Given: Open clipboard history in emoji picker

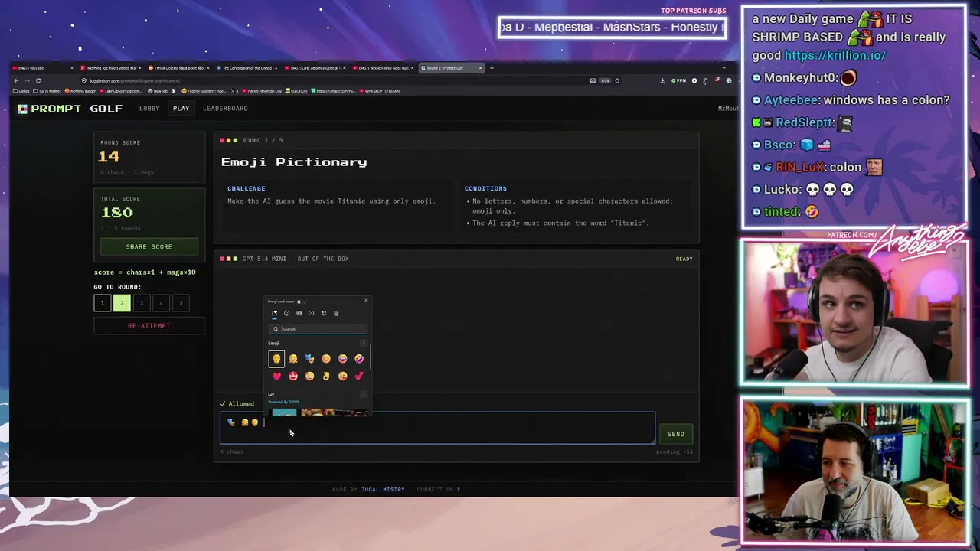Looking at the screenshot, I should point(336,313).
